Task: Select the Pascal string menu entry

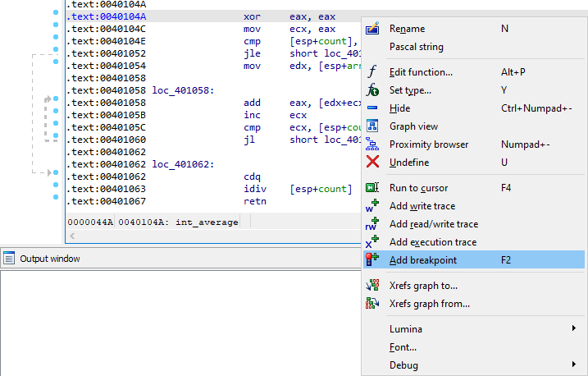Action: pyautogui.click(x=416, y=47)
